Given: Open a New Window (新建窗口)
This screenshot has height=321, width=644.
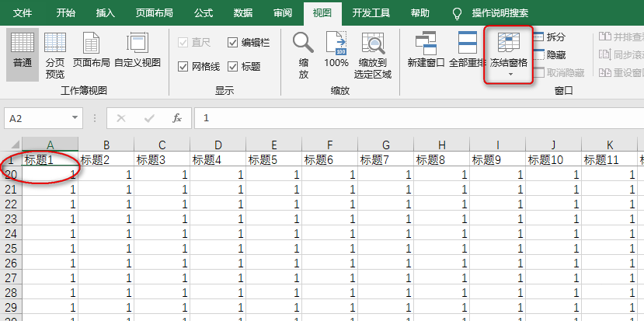Looking at the screenshot, I should [x=426, y=51].
